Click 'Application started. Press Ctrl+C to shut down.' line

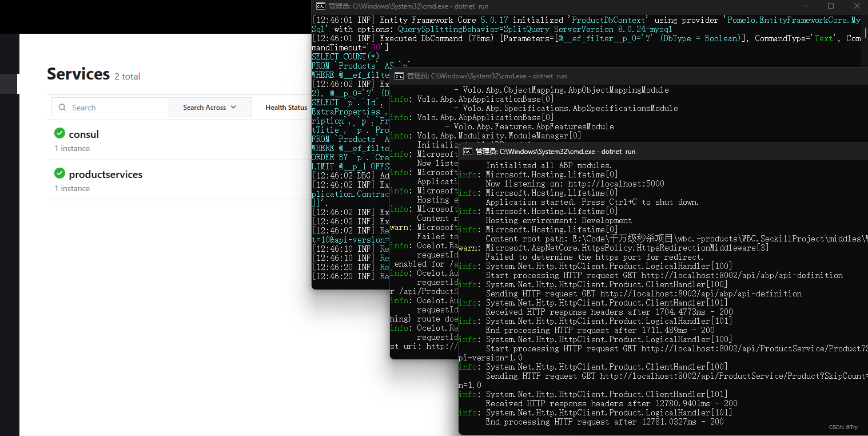pyautogui.click(x=592, y=202)
